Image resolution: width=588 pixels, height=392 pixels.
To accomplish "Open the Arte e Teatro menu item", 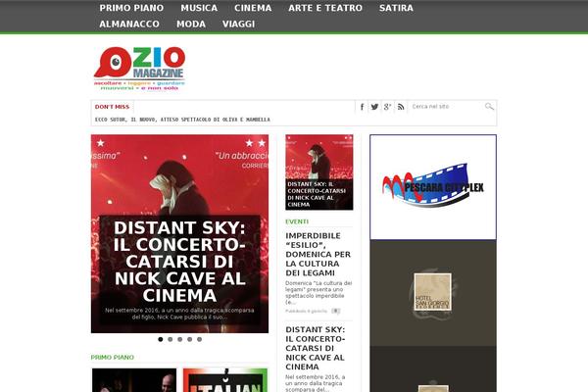I will pyautogui.click(x=325, y=8).
